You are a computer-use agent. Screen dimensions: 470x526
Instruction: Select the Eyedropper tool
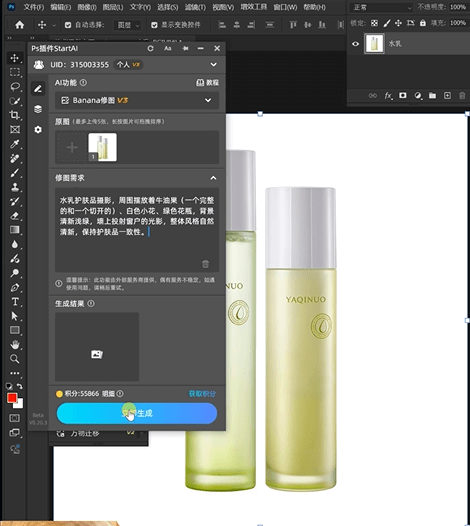(x=14, y=144)
